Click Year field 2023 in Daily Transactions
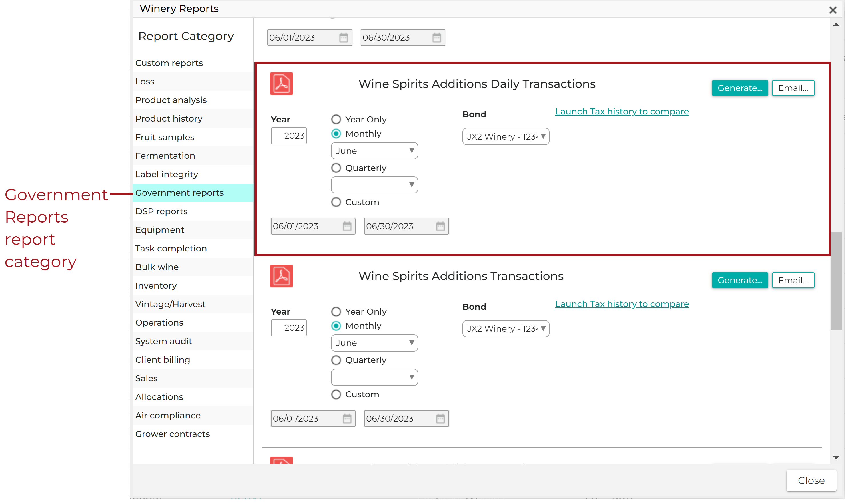The height and width of the screenshot is (504, 848). click(289, 136)
